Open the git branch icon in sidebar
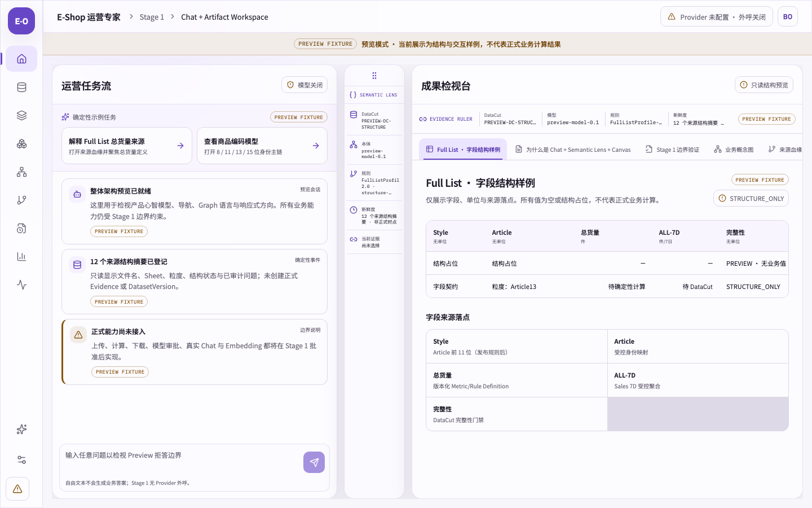Viewport: 812px width, 508px height. [x=21, y=200]
